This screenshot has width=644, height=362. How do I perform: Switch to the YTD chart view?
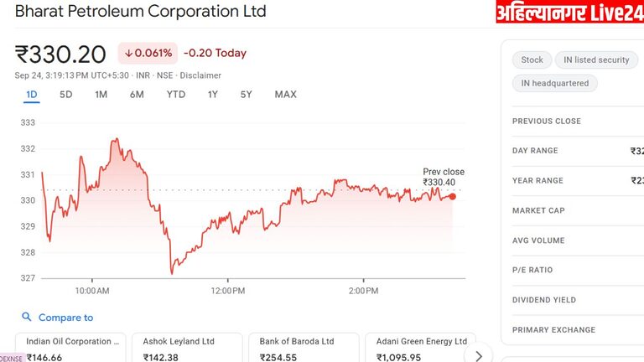pos(176,95)
